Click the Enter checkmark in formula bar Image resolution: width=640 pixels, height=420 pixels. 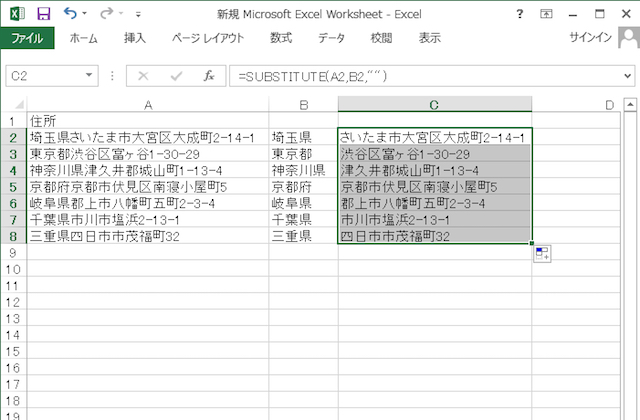click(176, 76)
